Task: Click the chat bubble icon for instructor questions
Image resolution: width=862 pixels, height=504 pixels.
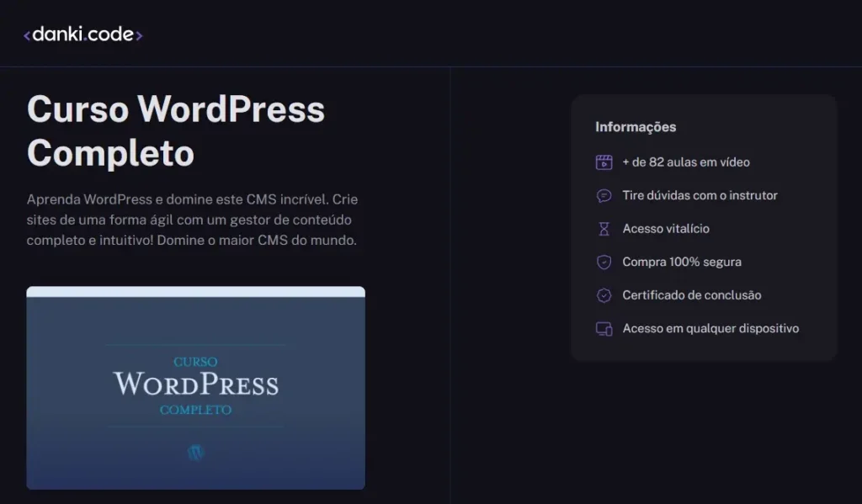Action: coord(604,196)
